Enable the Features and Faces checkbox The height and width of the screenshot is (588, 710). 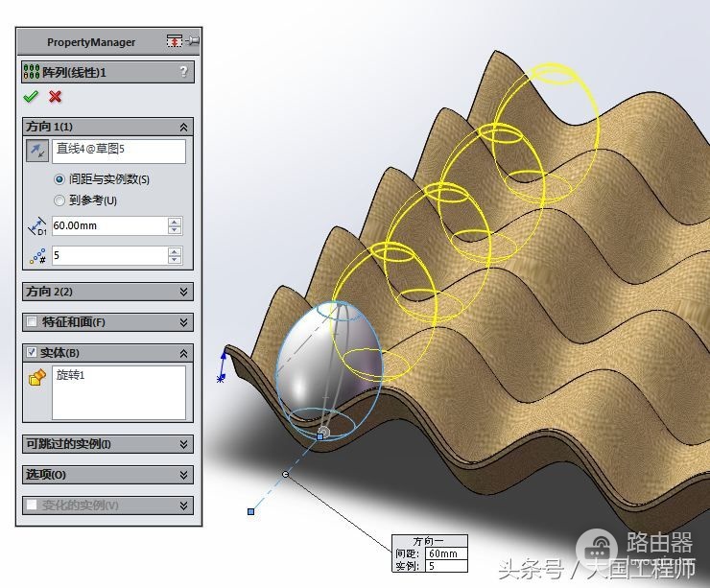pos(32,322)
